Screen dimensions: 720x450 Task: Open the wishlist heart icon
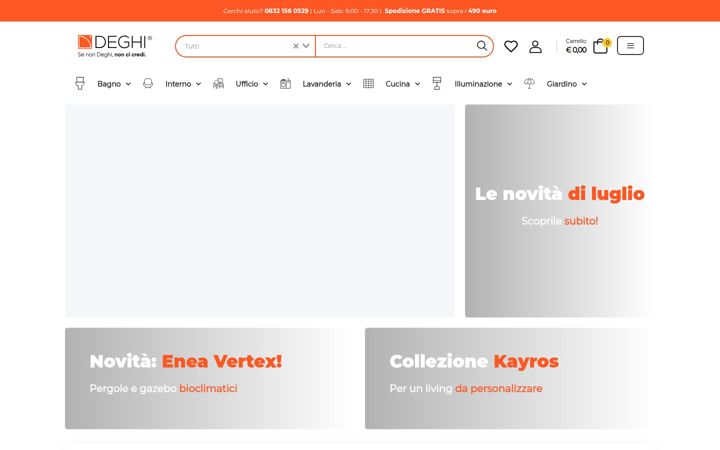click(x=511, y=46)
